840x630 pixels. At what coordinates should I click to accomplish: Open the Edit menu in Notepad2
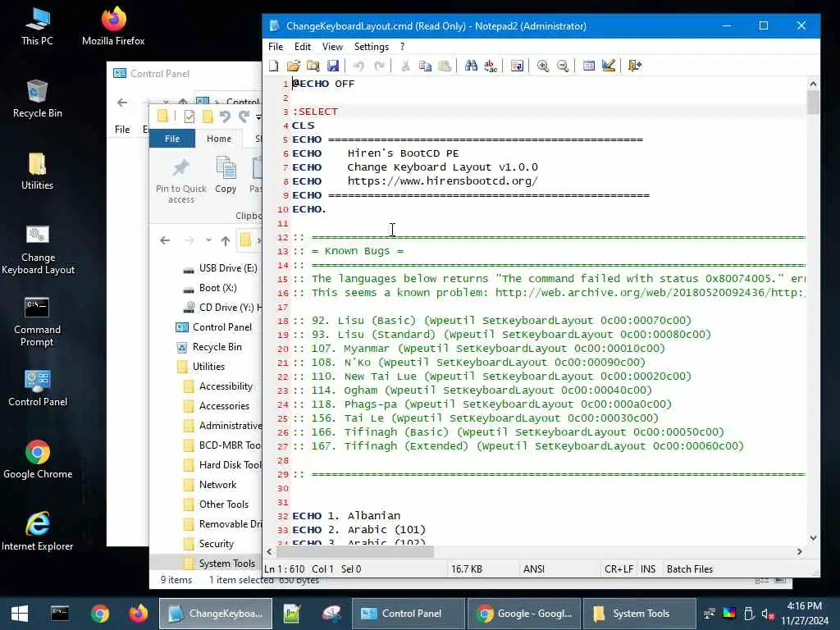(x=302, y=47)
